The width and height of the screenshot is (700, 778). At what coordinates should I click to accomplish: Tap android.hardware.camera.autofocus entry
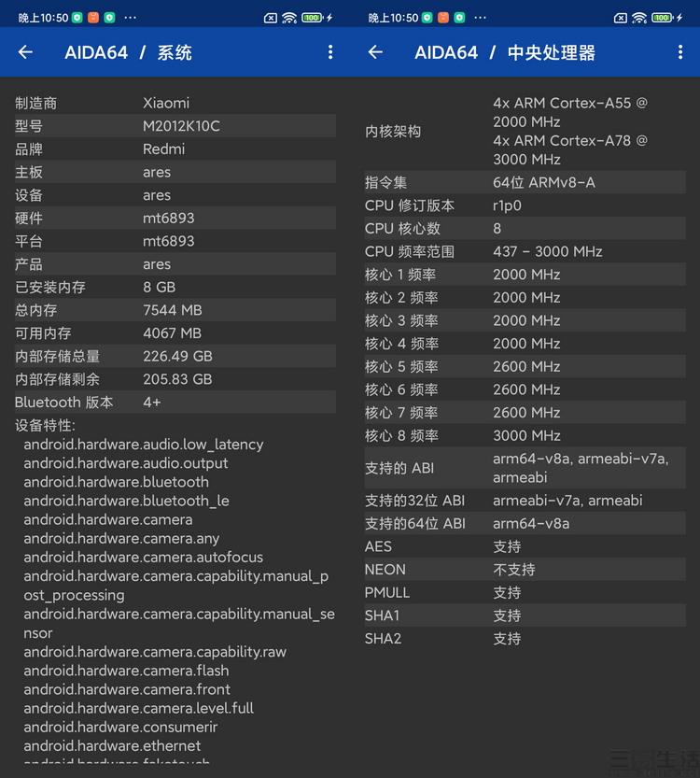pos(144,558)
